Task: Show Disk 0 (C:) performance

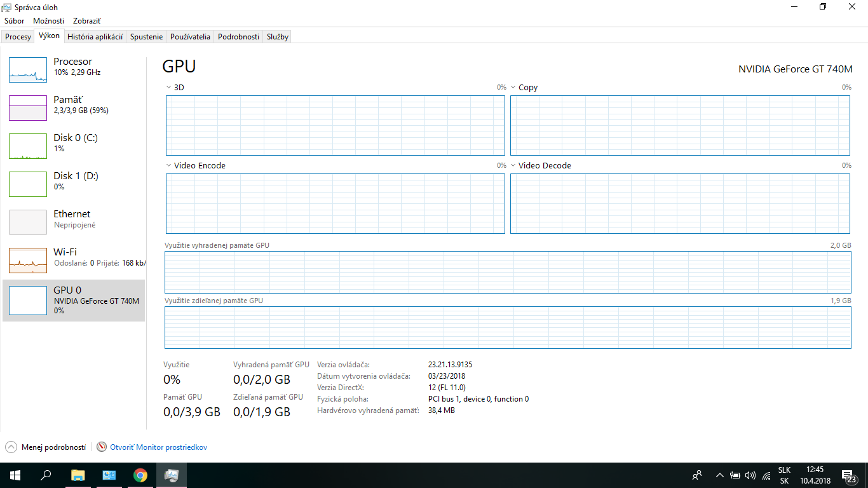Action: (74, 146)
